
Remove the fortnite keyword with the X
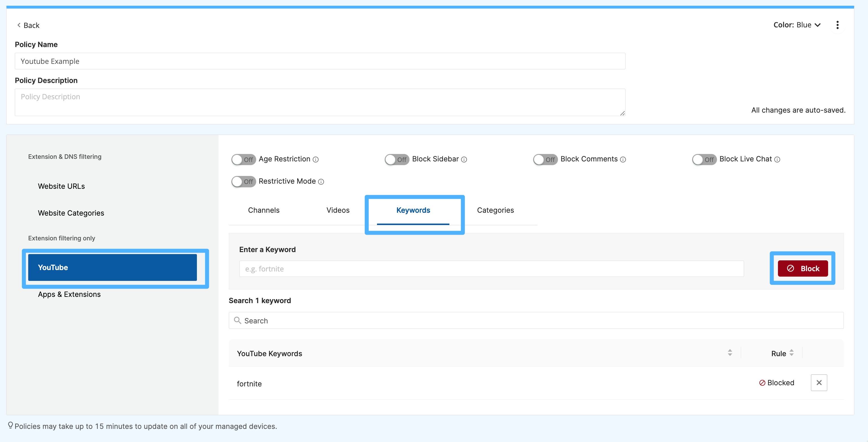coord(819,383)
